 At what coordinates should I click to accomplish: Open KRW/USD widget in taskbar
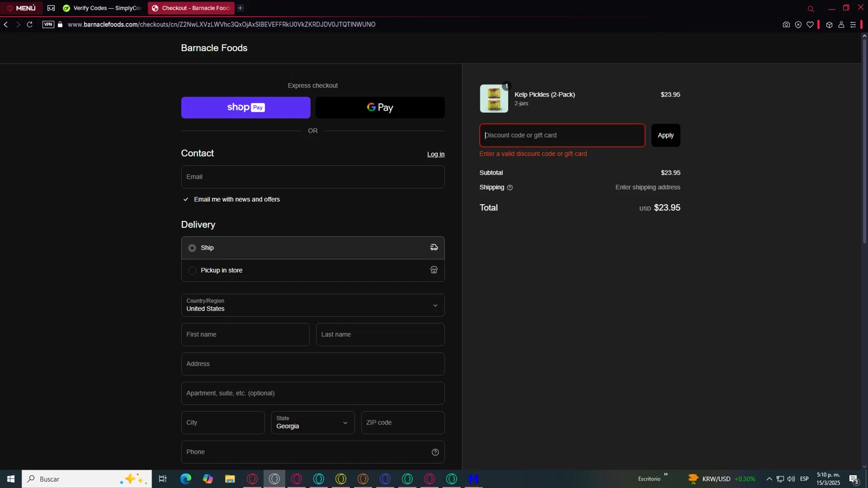pyautogui.click(x=722, y=479)
